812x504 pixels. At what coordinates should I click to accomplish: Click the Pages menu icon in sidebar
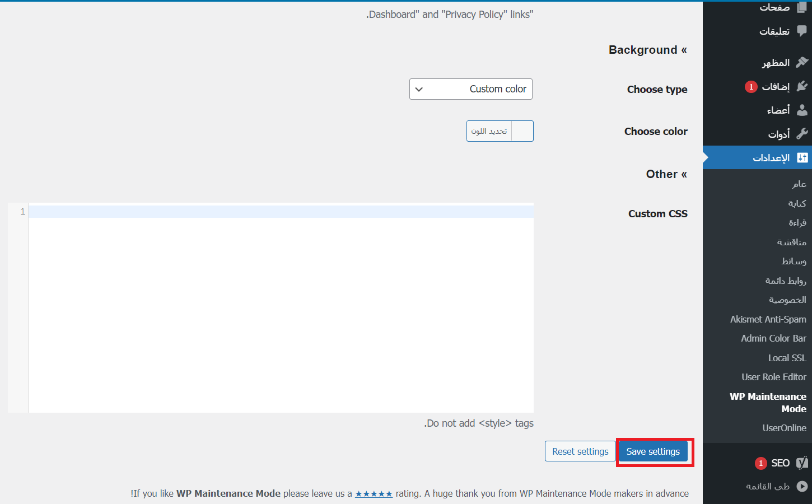[x=802, y=7]
